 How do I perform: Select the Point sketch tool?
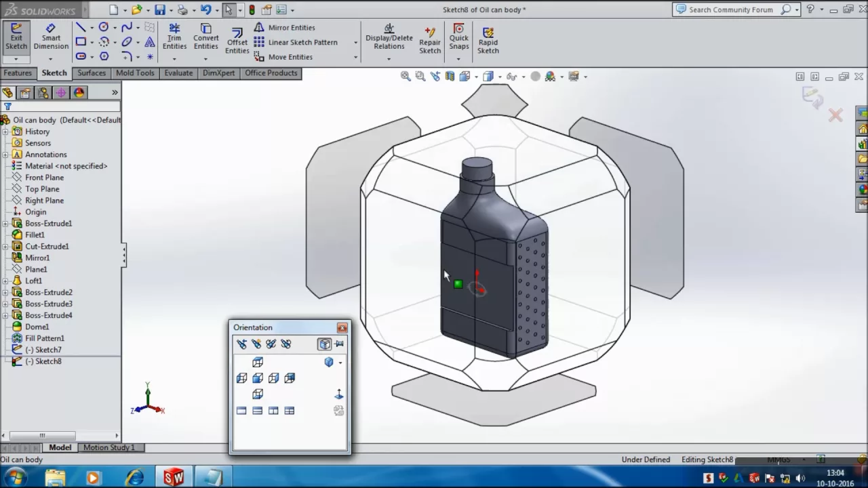[x=150, y=57]
